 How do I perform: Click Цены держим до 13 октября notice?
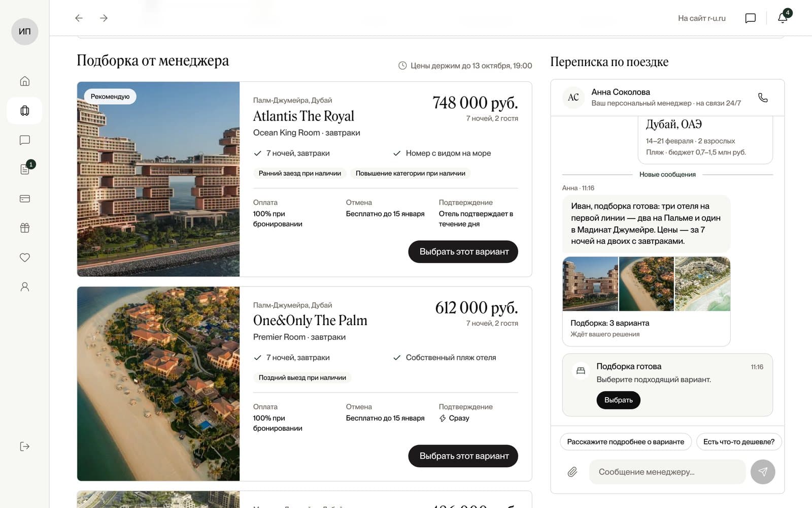(x=465, y=66)
